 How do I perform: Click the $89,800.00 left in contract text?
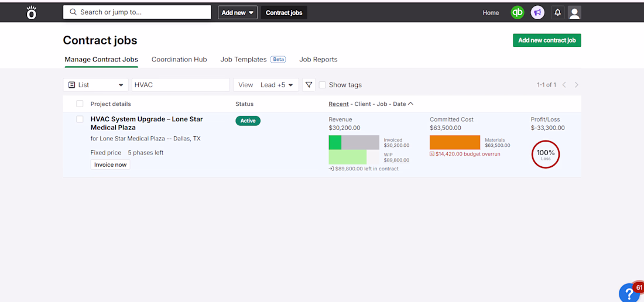[366, 169]
